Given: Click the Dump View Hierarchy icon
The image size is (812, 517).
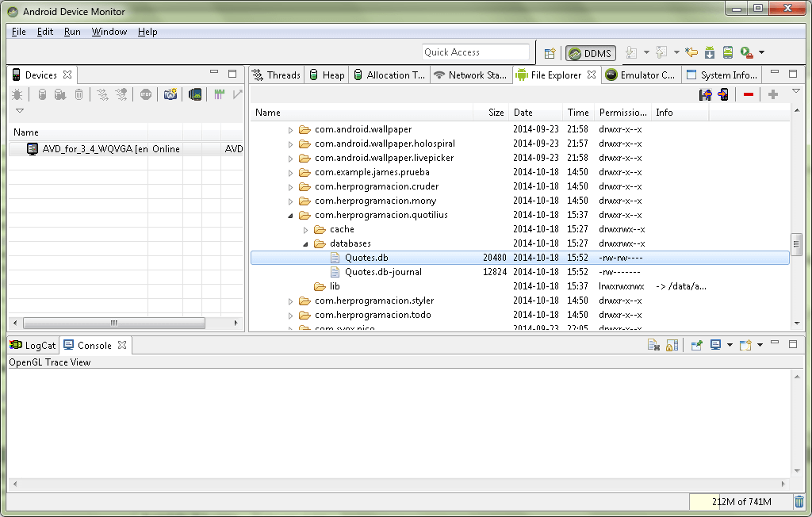Looking at the screenshot, I should [195, 95].
